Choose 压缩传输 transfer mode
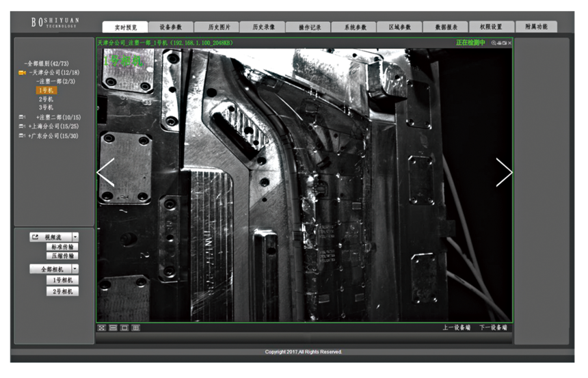Viewport: 588px width, 378px height. tap(63, 256)
